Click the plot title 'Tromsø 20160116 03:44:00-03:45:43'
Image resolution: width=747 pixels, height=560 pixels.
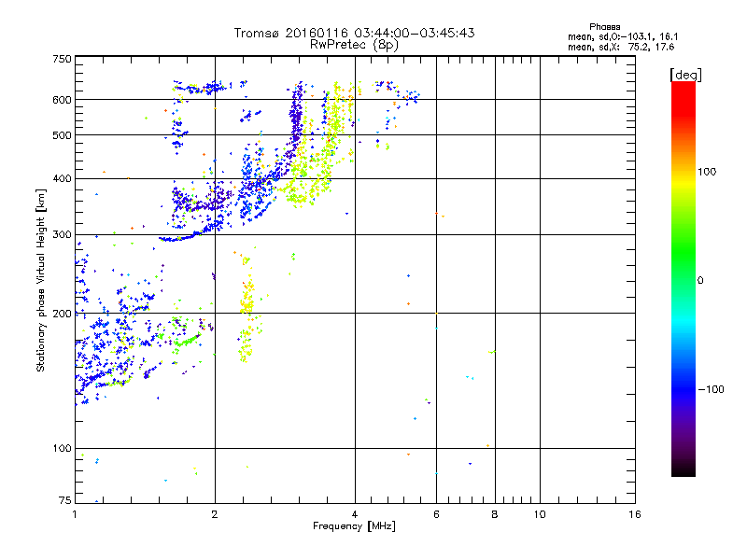point(355,33)
